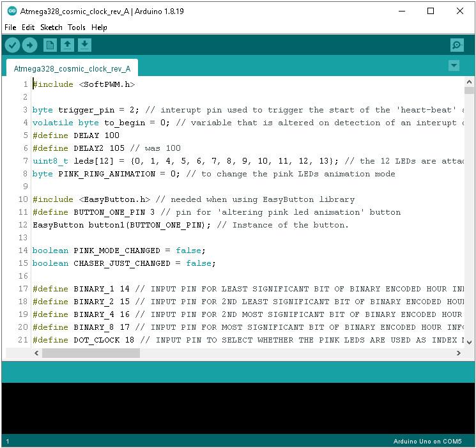Image resolution: width=476 pixels, height=448 pixels.
Task: Click 'boolean CHASER_JUST_CHANGED = false;' line
Action: tap(124, 263)
